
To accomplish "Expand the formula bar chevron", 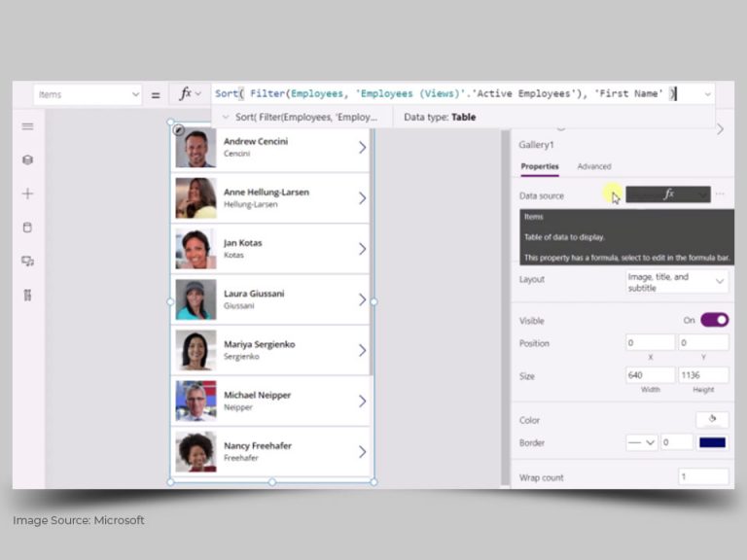I will pyautogui.click(x=707, y=94).
